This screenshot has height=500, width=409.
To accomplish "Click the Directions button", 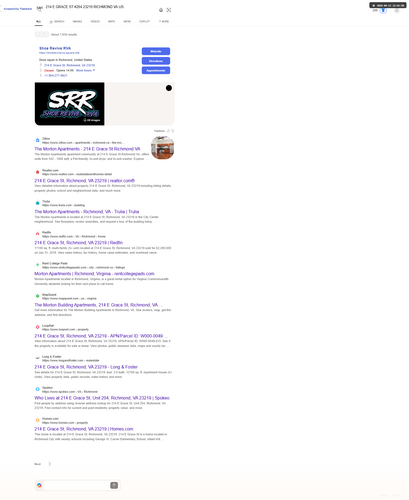I will pos(156,61).
